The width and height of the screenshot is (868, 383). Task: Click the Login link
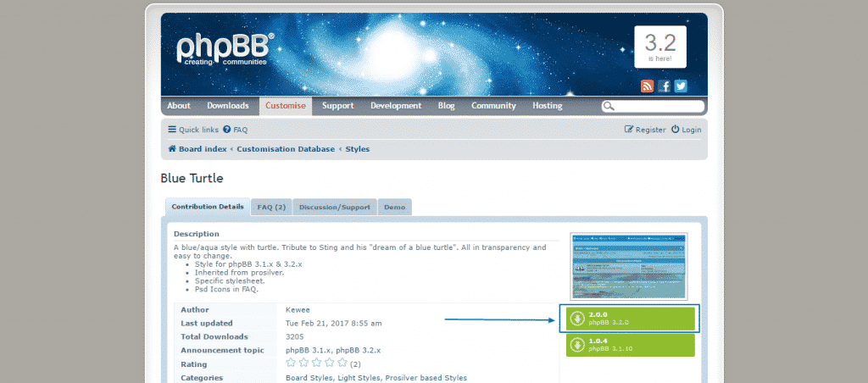click(687, 130)
